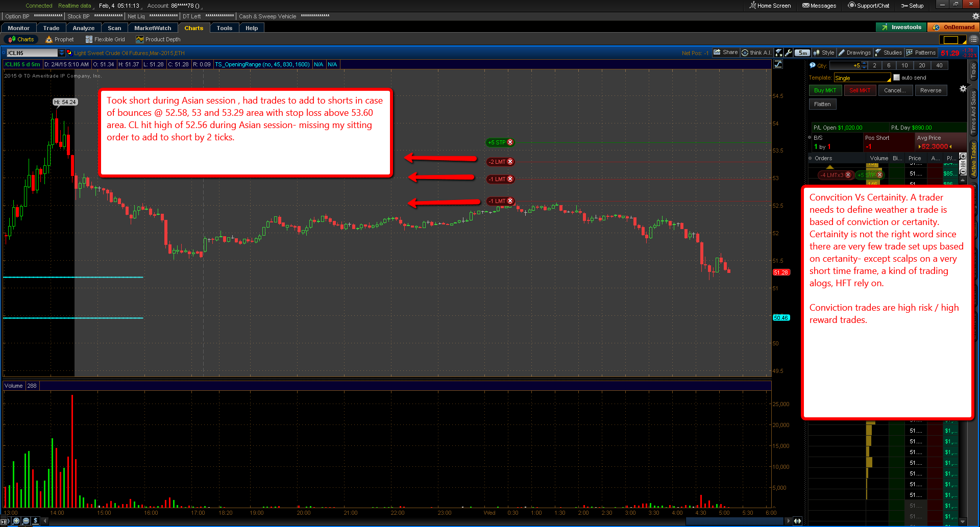Image resolution: width=980 pixels, height=527 pixels.
Task: Click the Buy MKT button
Action: pos(825,90)
